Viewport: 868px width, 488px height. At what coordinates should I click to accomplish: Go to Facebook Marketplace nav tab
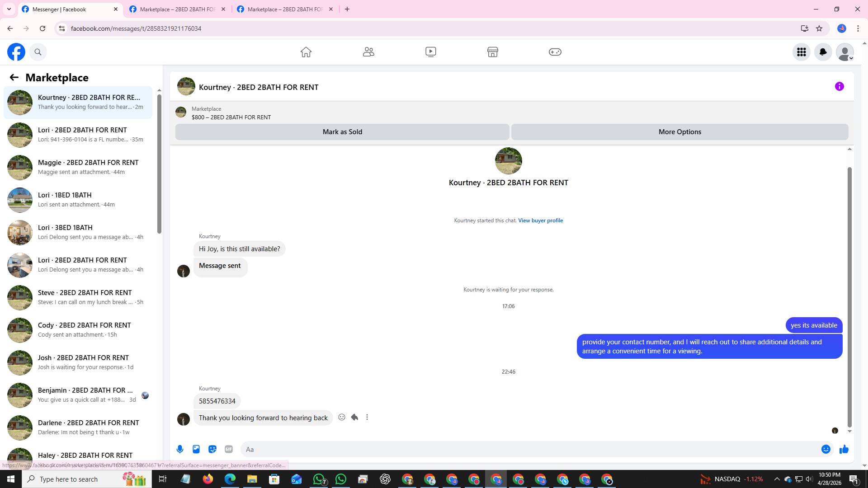(492, 52)
